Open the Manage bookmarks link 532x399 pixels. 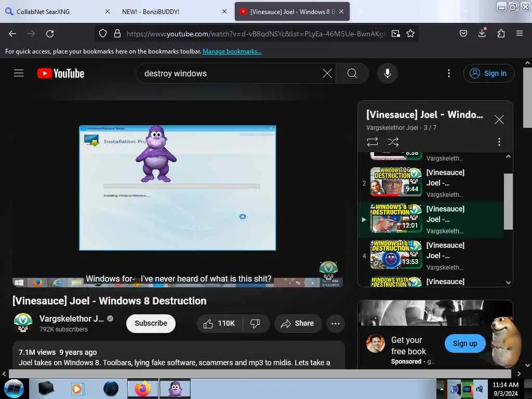(232, 51)
